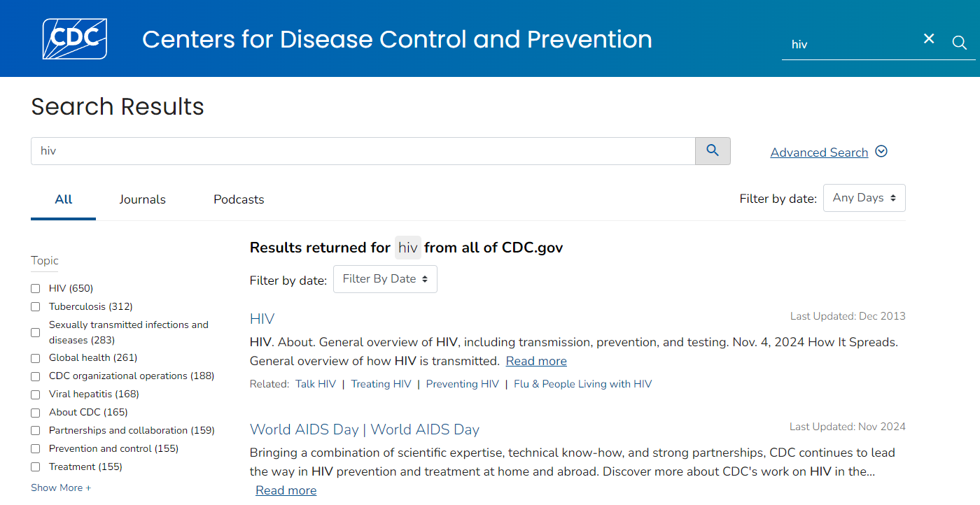Open World AIDS Day result link
The image size is (980, 505).
point(364,429)
